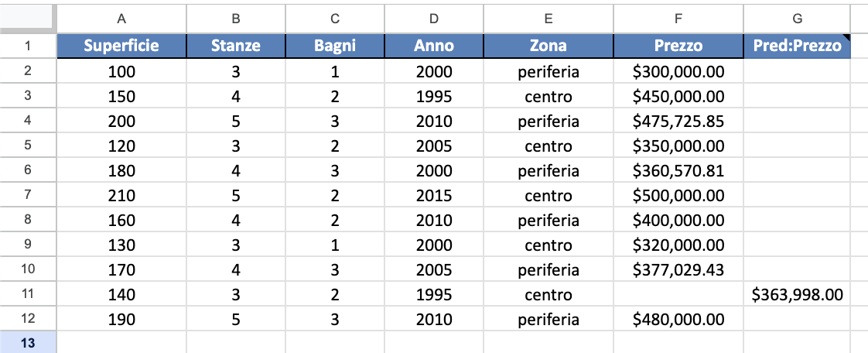Viewport: 868px width, 353px height.
Task: Click the note indicator on Pred:Prezzo
Action: click(846, 37)
